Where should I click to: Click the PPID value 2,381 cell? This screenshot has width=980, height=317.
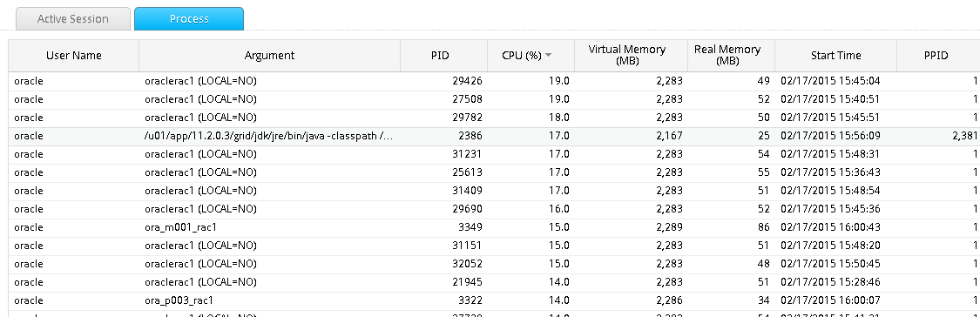click(938, 136)
